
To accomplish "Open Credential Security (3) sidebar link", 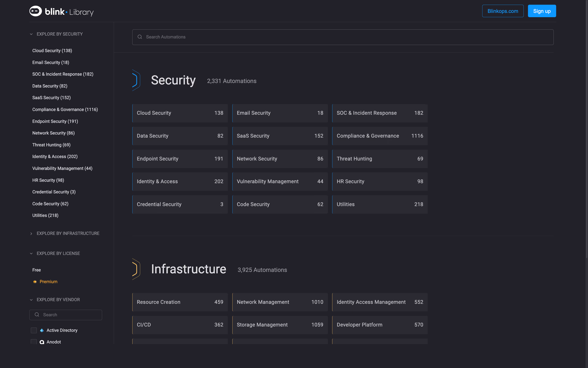I will pos(54,192).
